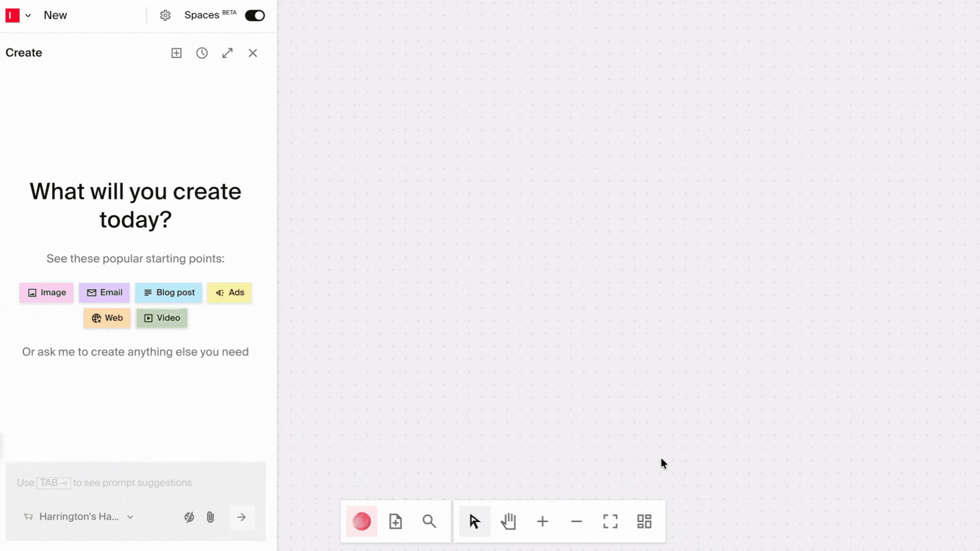Screen dimensions: 980x551
Task: Submit the prompt with the arrow button
Action: click(x=241, y=517)
